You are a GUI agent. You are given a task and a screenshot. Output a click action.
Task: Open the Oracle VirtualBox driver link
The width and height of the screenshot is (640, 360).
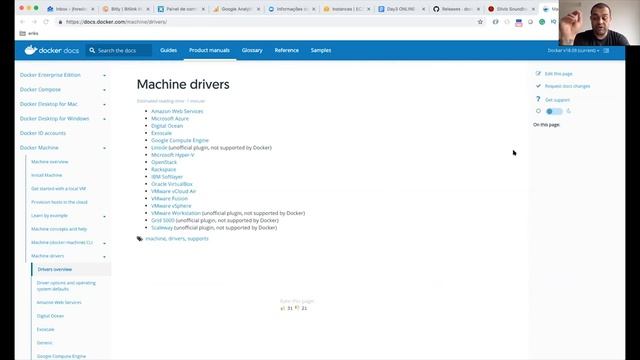point(172,184)
